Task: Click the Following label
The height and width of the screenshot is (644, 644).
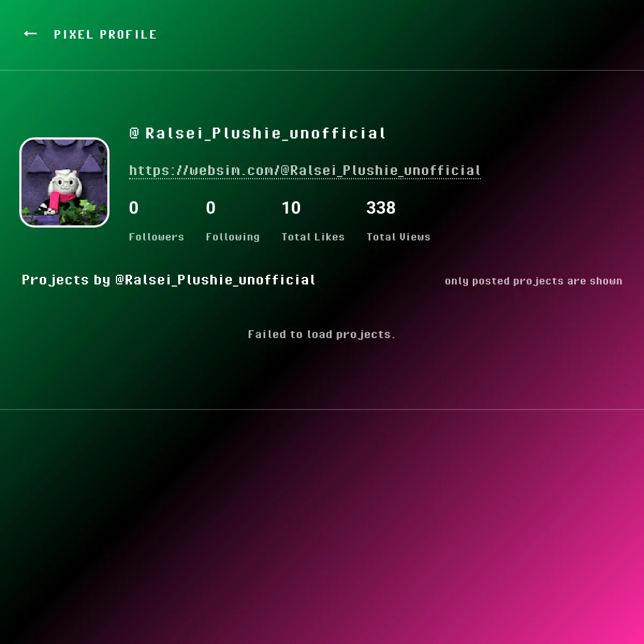Action: [232, 237]
